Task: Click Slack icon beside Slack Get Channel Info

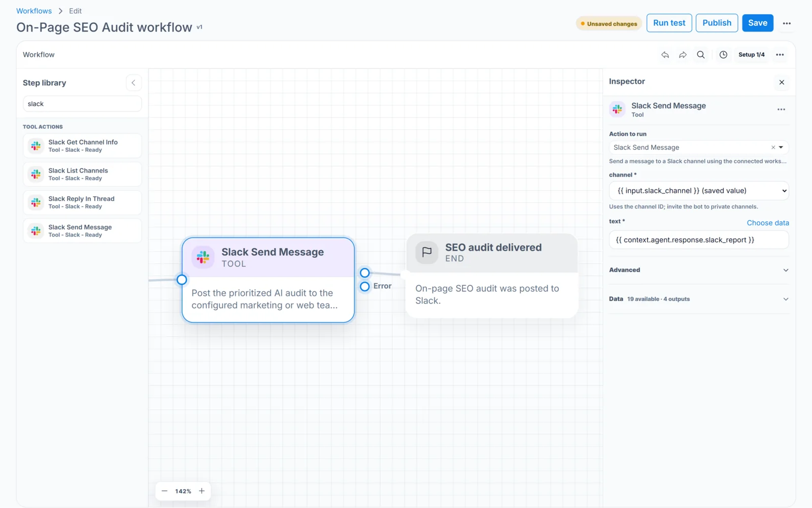Action: click(36, 146)
